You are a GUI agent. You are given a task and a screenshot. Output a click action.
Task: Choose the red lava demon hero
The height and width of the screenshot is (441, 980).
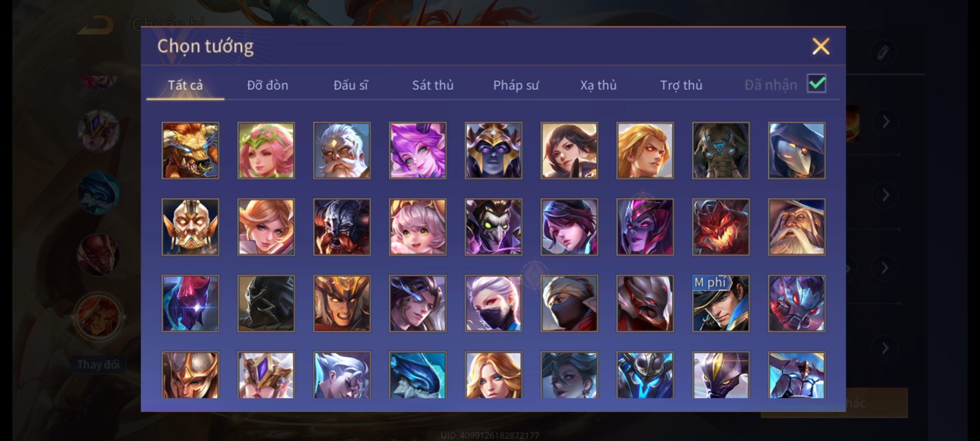click(x=721, y=227)
